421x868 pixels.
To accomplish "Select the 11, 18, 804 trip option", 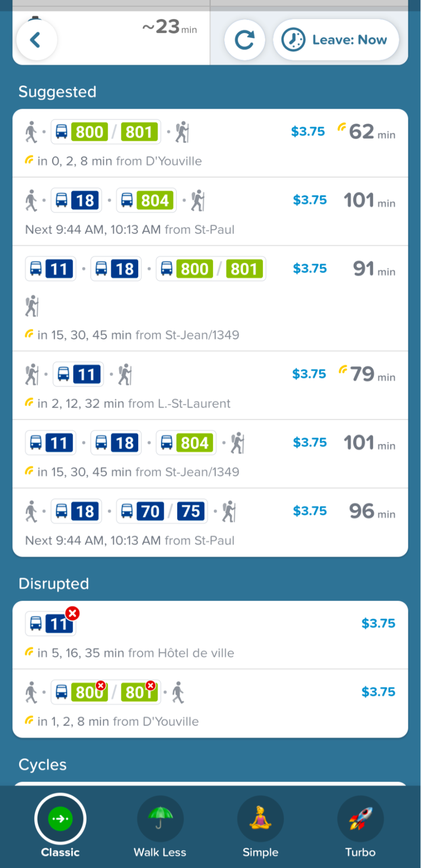I will [x=210, y=454].
